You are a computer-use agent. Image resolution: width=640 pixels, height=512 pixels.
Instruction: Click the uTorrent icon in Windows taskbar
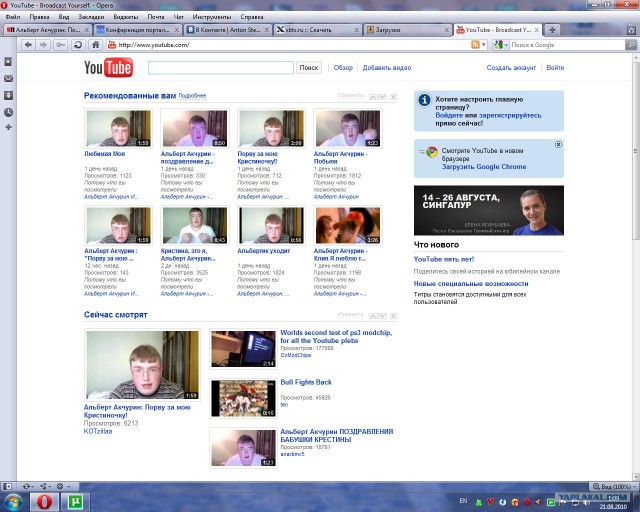click(x=75, y=502)
